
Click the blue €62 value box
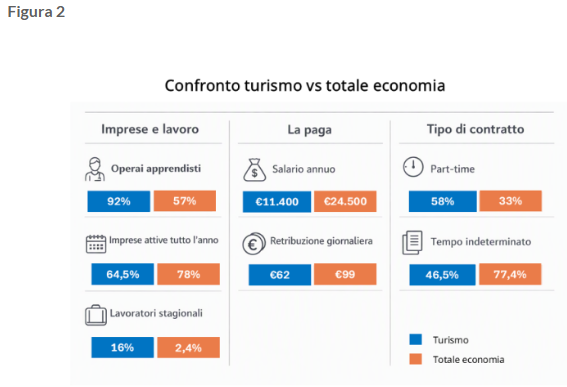pyautogui.click(x=280, y=275)
